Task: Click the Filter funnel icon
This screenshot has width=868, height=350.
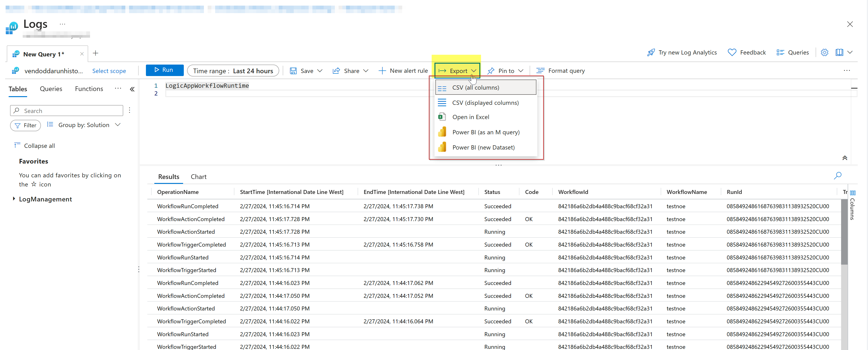Action: [x=18, y=125]
